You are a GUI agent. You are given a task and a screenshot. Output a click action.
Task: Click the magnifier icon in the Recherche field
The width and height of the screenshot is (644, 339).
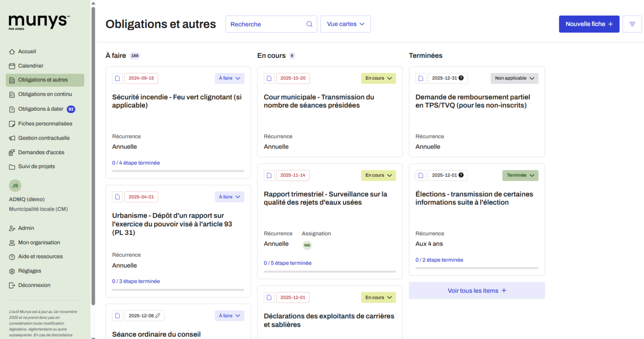(309, 24)
